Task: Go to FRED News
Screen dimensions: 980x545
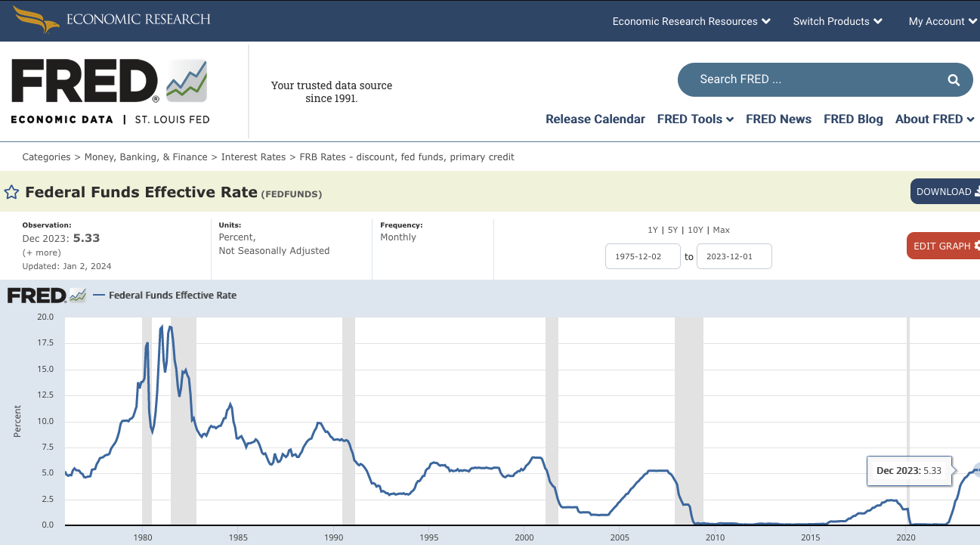Action: click(778, 119)
